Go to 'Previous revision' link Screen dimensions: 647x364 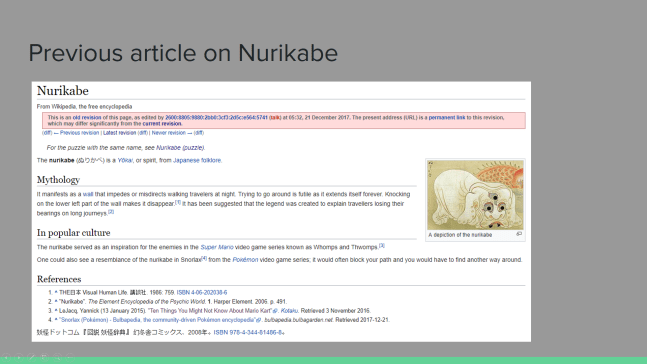[80, 133]
